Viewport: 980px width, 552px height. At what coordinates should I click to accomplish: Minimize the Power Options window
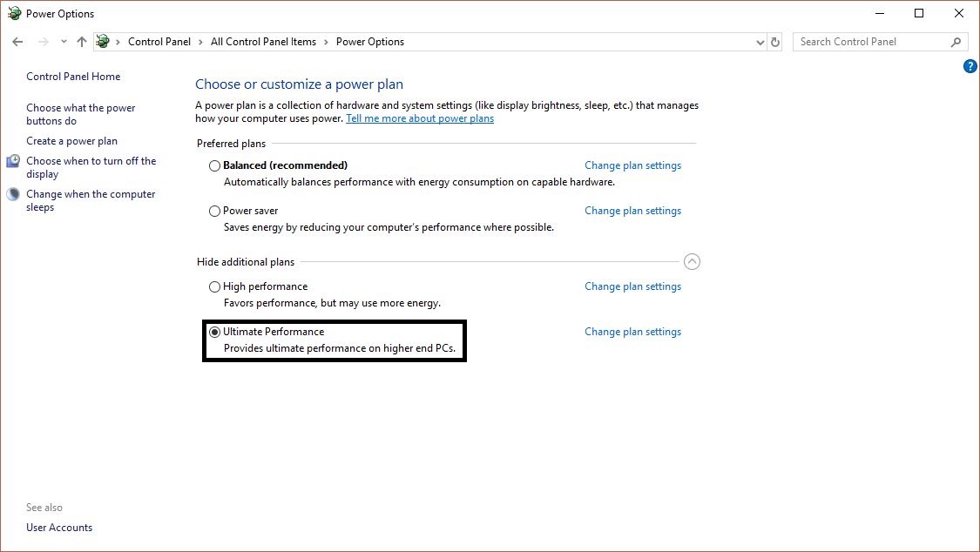pyautogui.click(x=880, y=13)
